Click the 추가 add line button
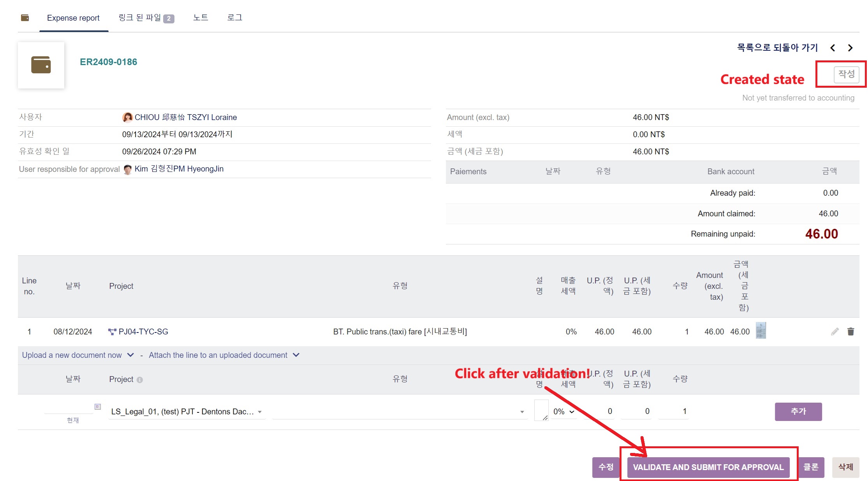 coord(798,411)
